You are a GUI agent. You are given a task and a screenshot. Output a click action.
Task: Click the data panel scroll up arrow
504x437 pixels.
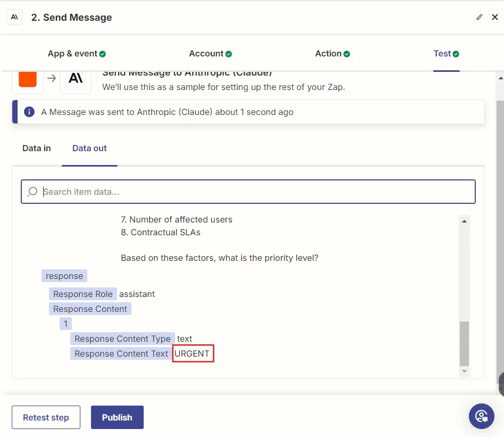click(x=464, y=221)
